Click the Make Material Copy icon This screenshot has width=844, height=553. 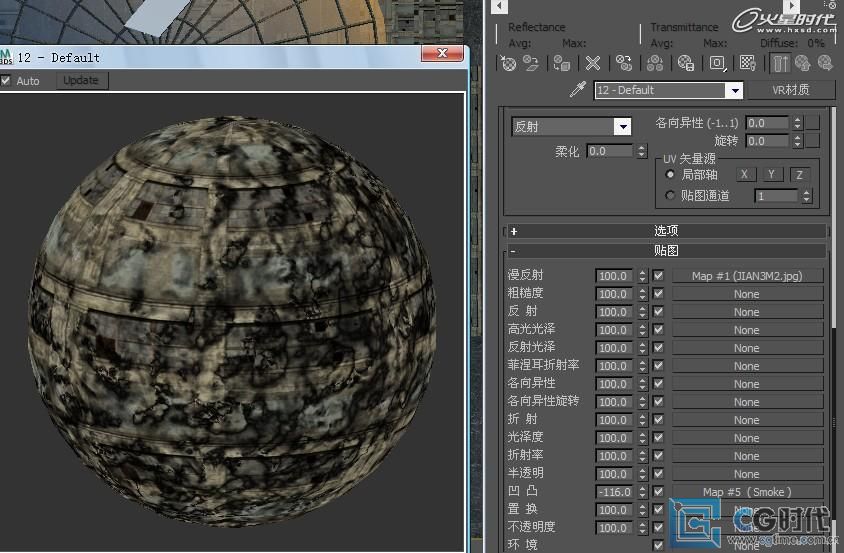(624, 63)
